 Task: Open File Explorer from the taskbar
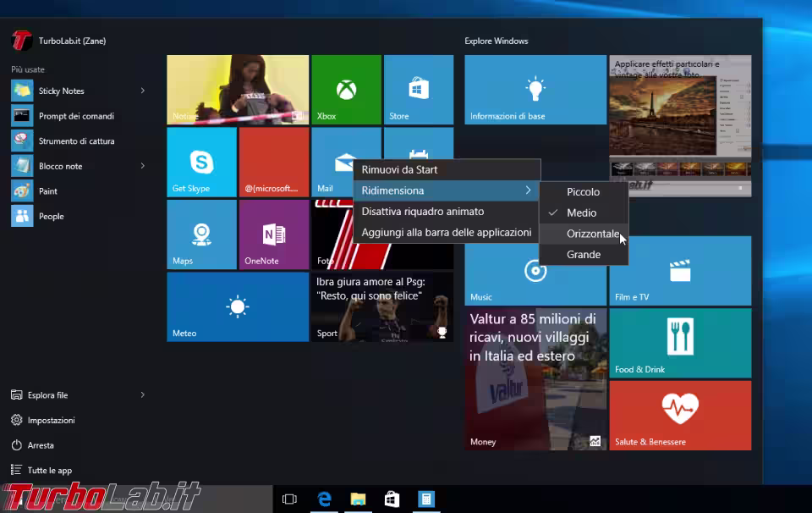[x=358, y=499]
